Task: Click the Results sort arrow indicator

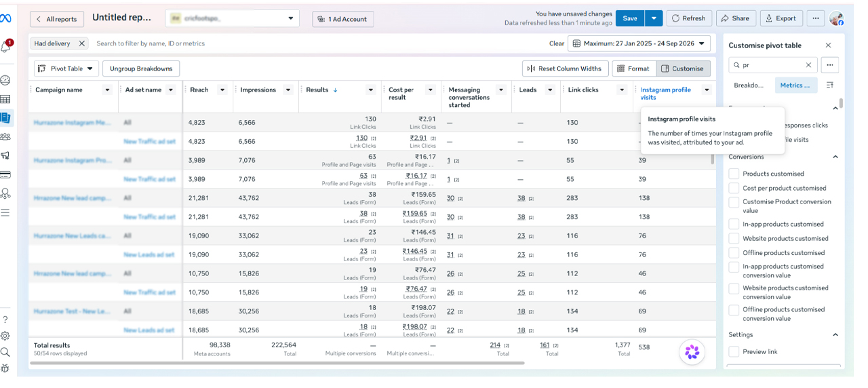Action: coord(335,90)
